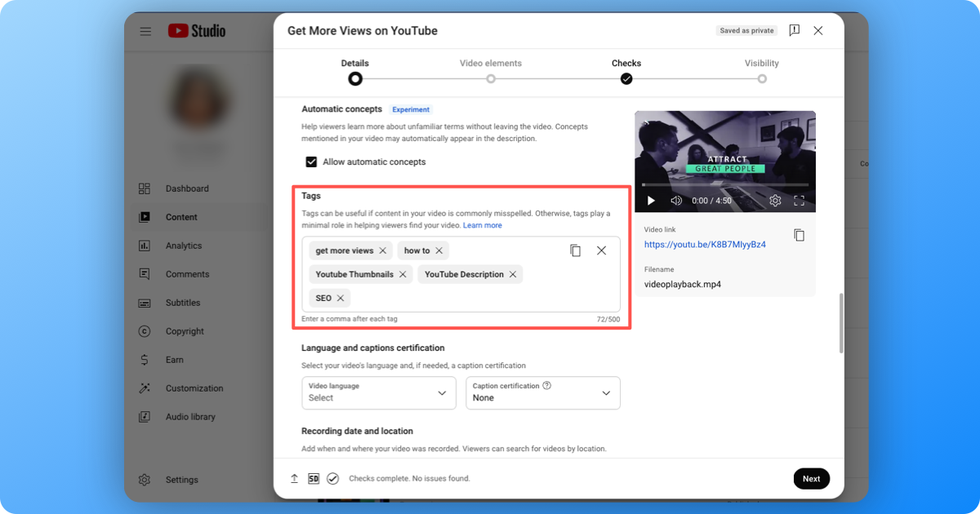Open the caption certification help icon
980x514 pixels.
[547, 386]
